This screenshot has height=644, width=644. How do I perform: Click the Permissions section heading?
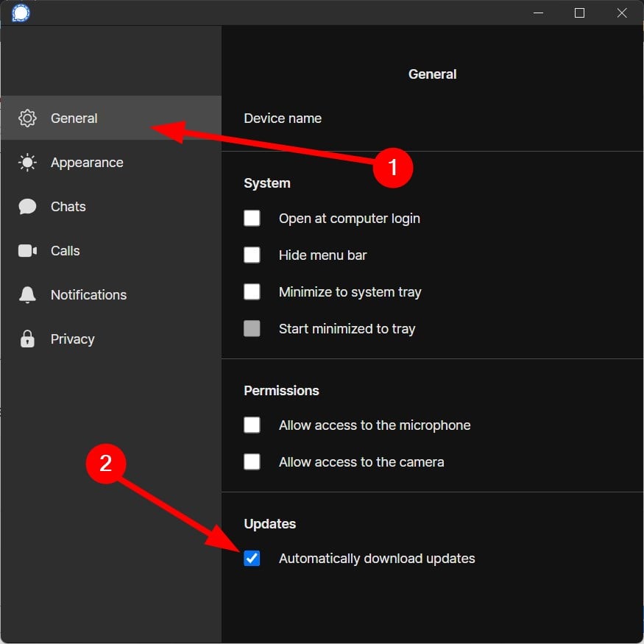click(x=281, y=391)
